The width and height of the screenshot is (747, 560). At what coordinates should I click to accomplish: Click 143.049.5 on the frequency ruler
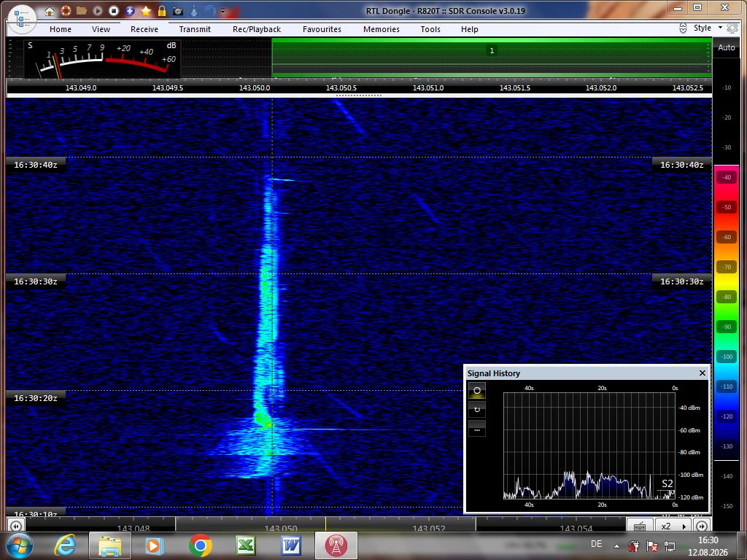pos(168,87)
